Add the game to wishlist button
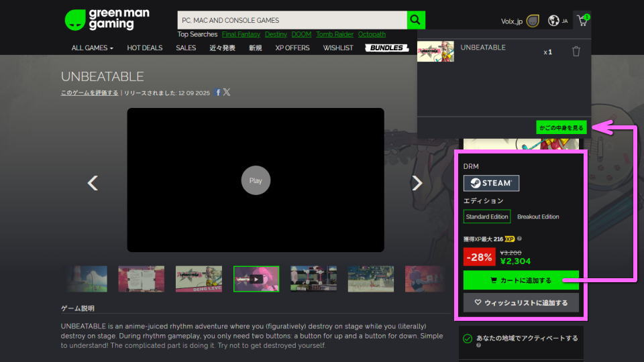This screenshot has width=644, height=362. pos(521,302)
